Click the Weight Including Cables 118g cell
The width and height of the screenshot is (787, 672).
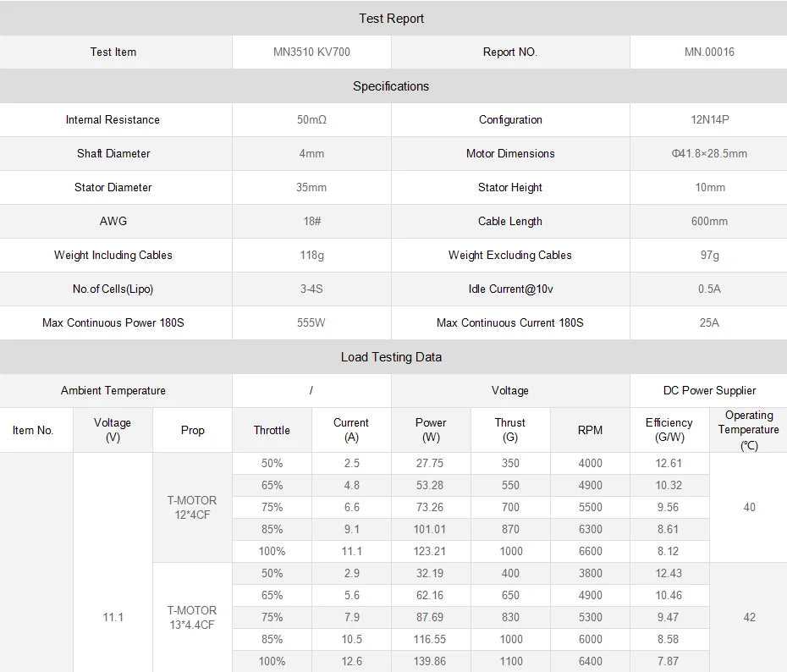click(311, 255)
